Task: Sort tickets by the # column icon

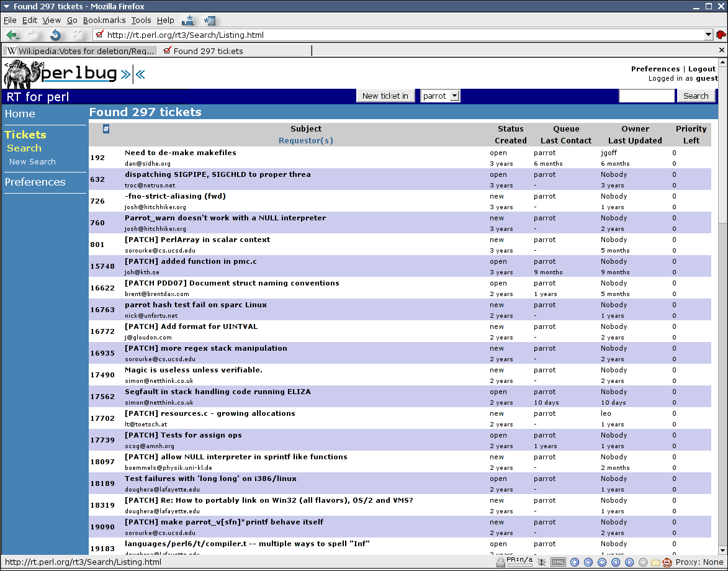Action: [106, 129]
